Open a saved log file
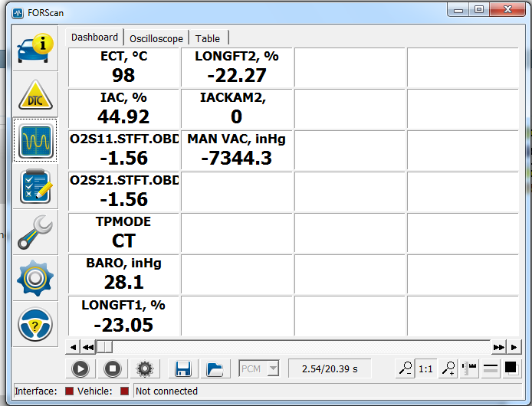The width and height of the screenshot is (532, 406). click(215, 368)
